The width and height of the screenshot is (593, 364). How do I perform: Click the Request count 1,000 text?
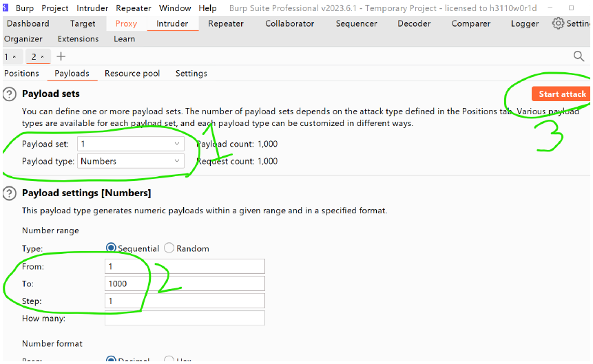[x=237, y=162]
